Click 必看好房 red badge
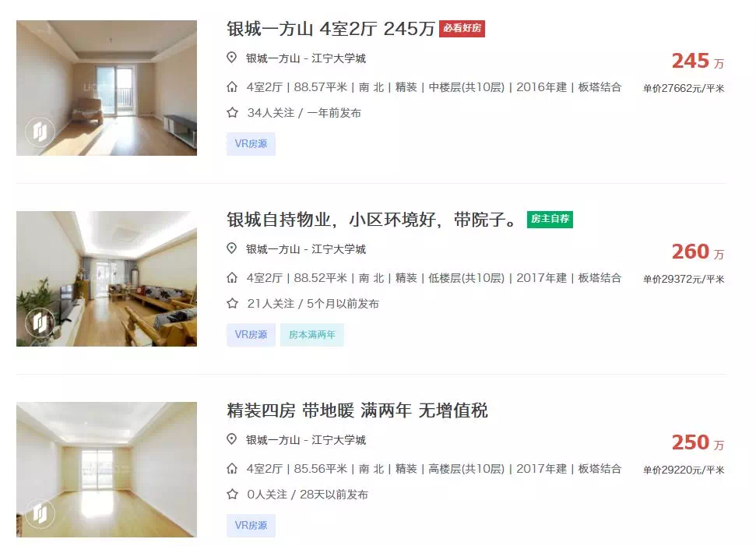This screenshot has width=756, height=546. (x=462, y=29)
